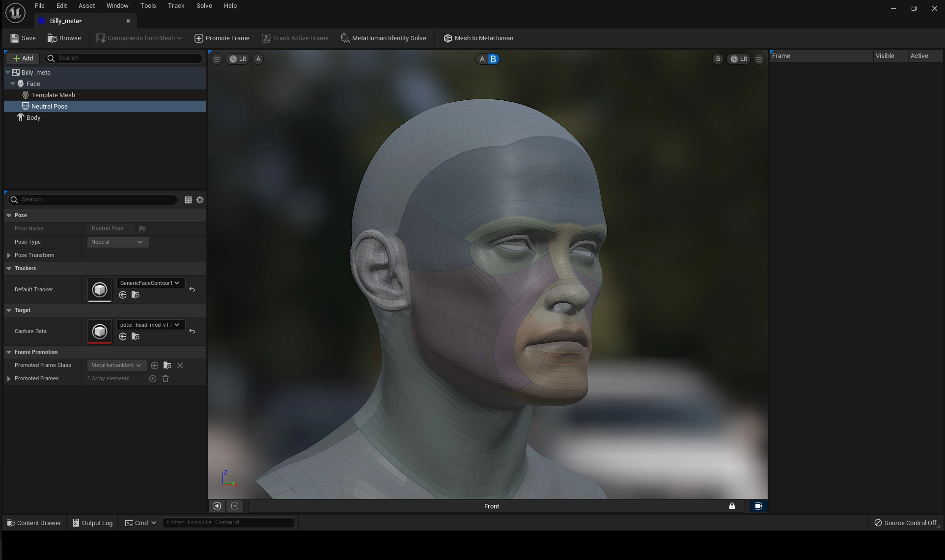Switch viewport to A view mode
The width and height of the screenshot is (945, 560).
482,59
